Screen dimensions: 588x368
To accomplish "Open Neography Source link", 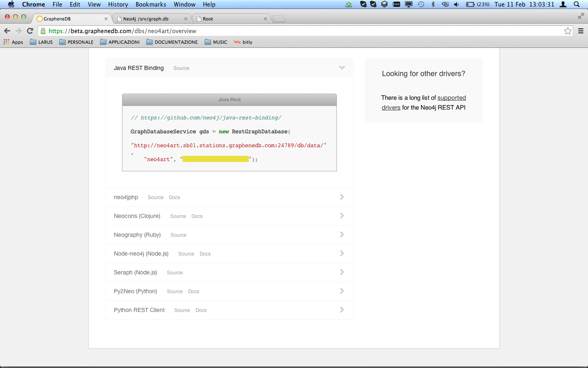I will 178,235.
